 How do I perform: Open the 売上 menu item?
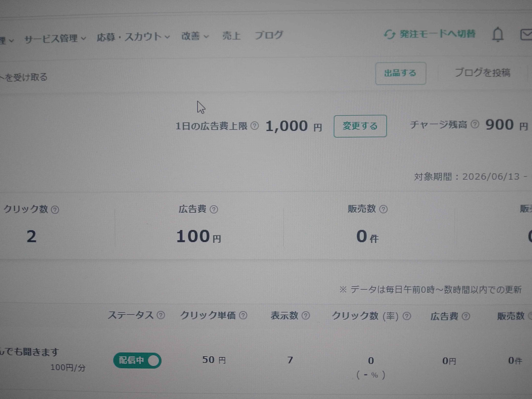[231, 36]
